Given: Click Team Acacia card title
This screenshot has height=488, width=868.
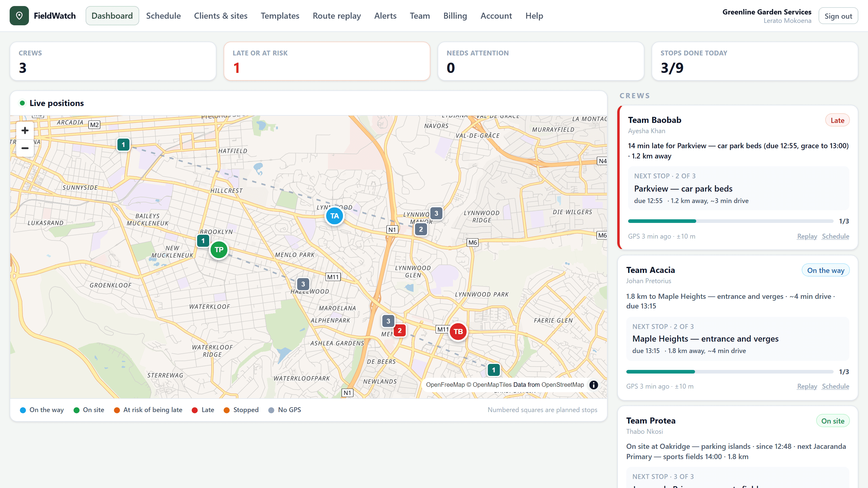Looking at the screenshot, I should pyautogui.click(x=650, y=270).
